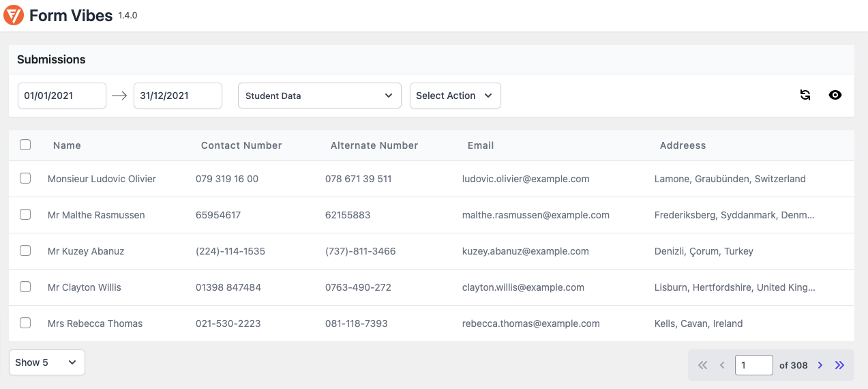Viewport: 868px width, 389px height.
Task: Click the name Mr Kuzey Abanuz
Action: coord(86,251)
